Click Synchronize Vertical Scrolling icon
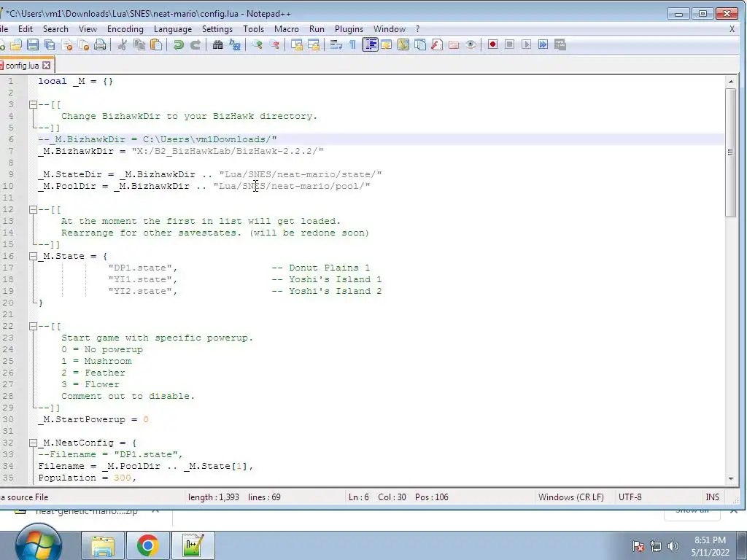The width and height of the screenshot is (747, 560). point(297,44)
